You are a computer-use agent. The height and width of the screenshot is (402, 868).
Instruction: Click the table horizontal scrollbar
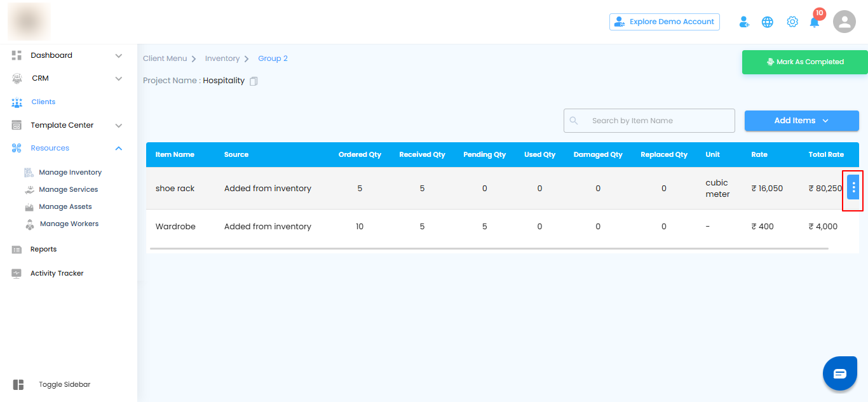(489, 248)
